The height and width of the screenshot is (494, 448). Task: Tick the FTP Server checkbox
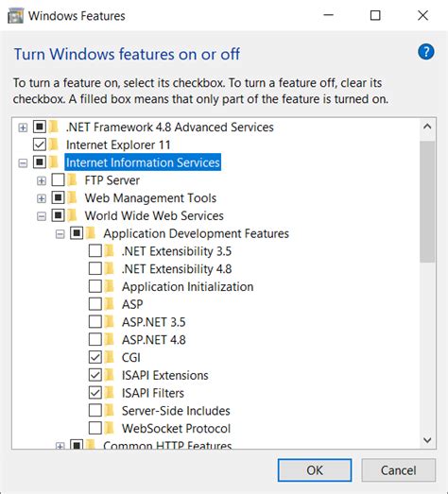(x=58, y=179)
